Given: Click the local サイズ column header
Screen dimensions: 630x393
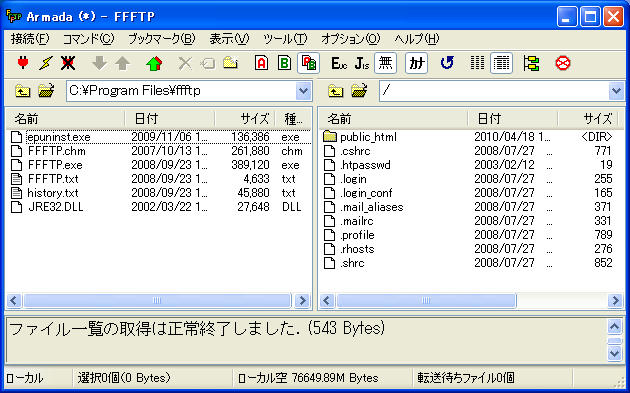Looking at the screenshot, I should point(245,119).
